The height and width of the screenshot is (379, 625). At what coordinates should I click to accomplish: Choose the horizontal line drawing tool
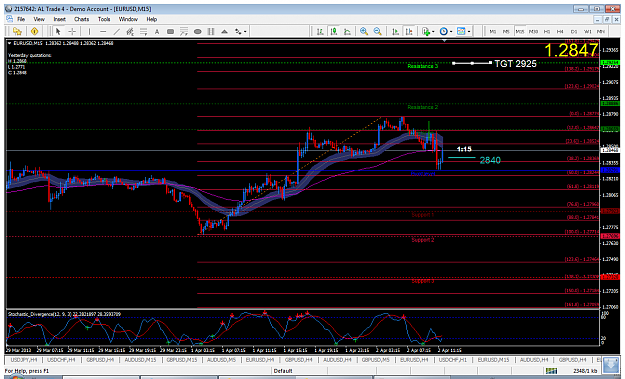(103, 31)
